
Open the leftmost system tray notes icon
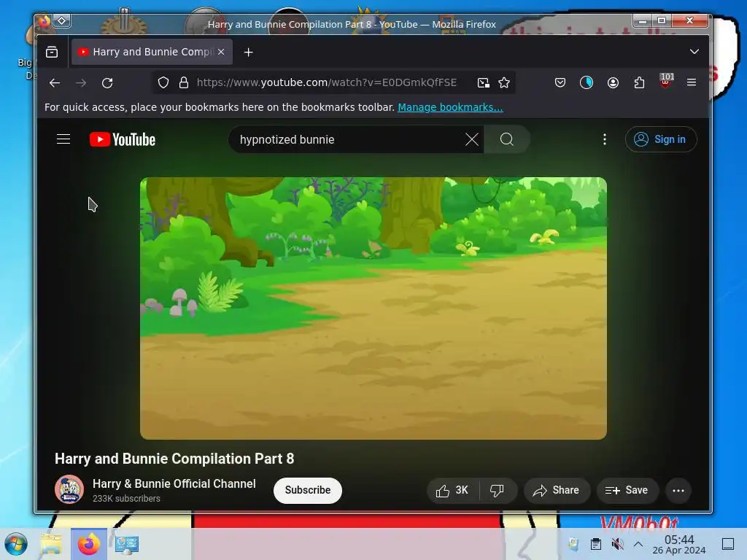point(573,544)
